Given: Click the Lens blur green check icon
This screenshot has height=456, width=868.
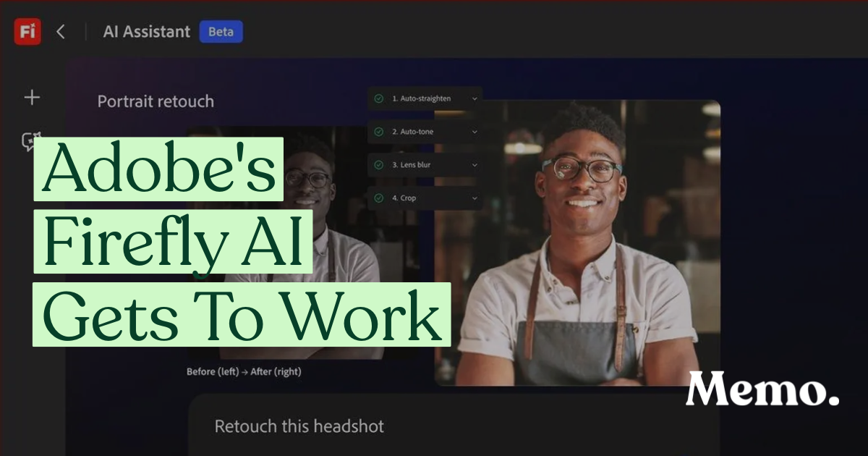Looking at the screenshot, I should tap(378, 165).
